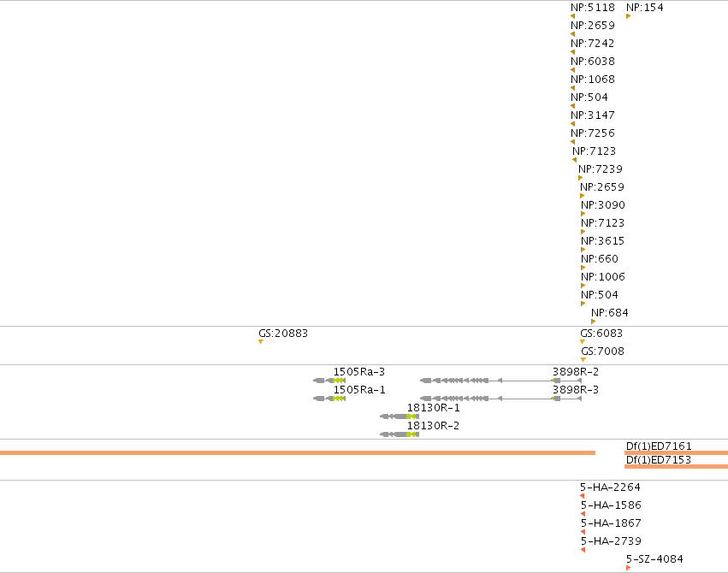Click the 3898R-2 transcript exon structure
Viewport: 728px width, 573px height.
click(501, 381)
